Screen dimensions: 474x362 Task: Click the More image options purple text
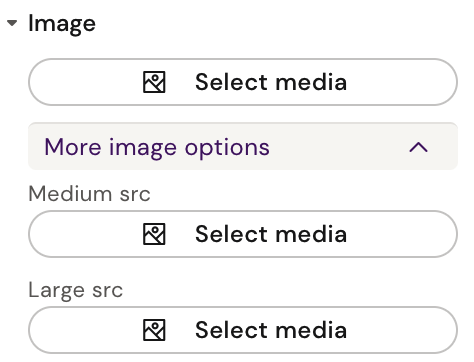[157, 148]
